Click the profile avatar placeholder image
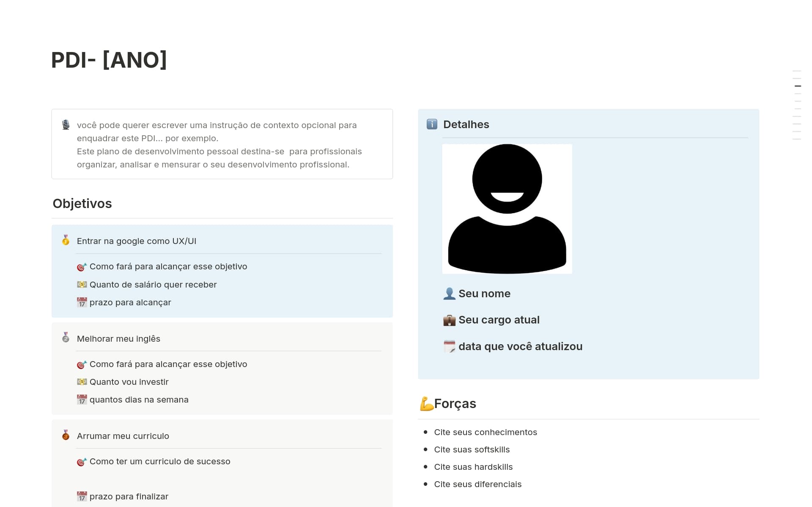The height and width of the screenshot is (507, 812). [507, 209]
